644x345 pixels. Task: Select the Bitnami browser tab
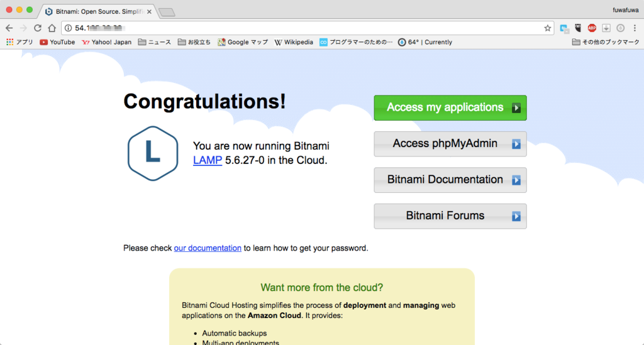click(x=97, y=11)
